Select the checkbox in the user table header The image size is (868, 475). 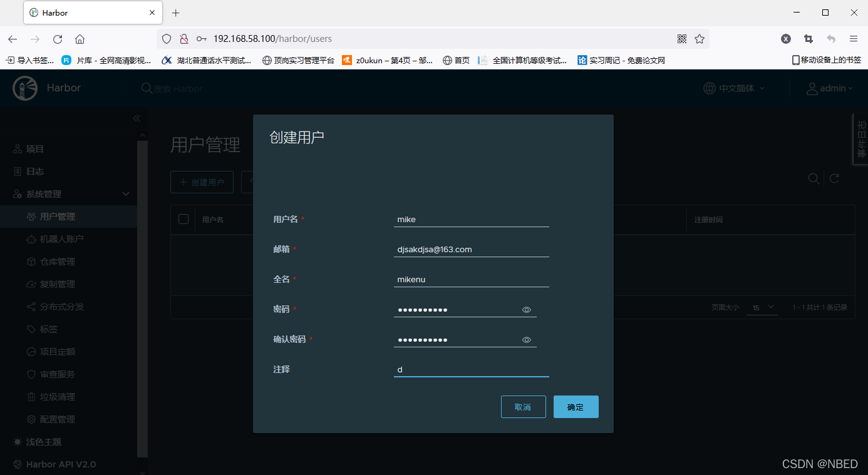(x=183, y=219)
